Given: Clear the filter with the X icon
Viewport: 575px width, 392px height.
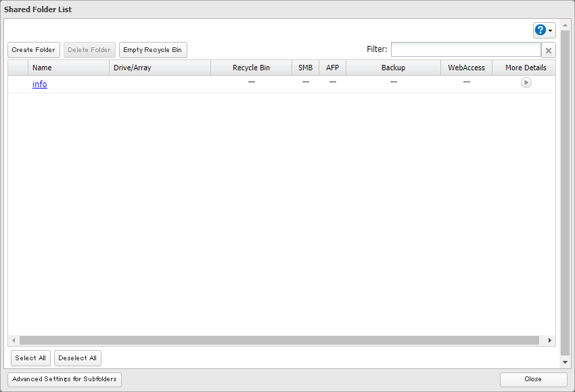Looking at the screenshot, I should [549, 50].
